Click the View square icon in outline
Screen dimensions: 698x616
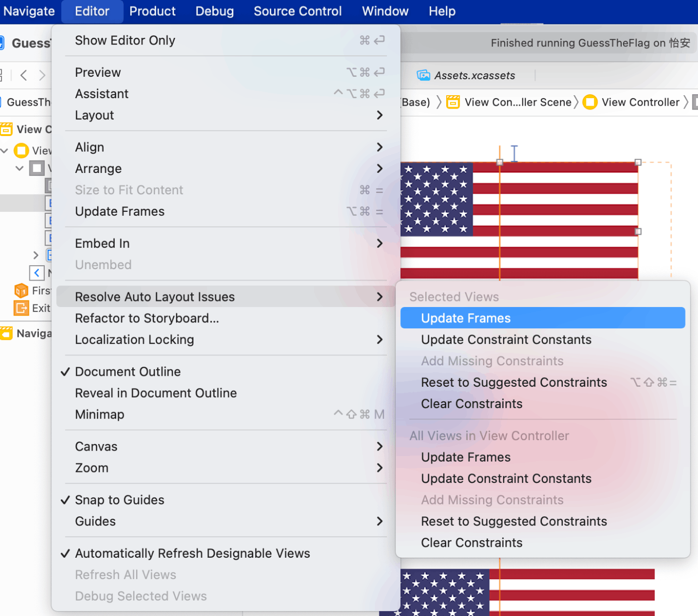(37, 168)
